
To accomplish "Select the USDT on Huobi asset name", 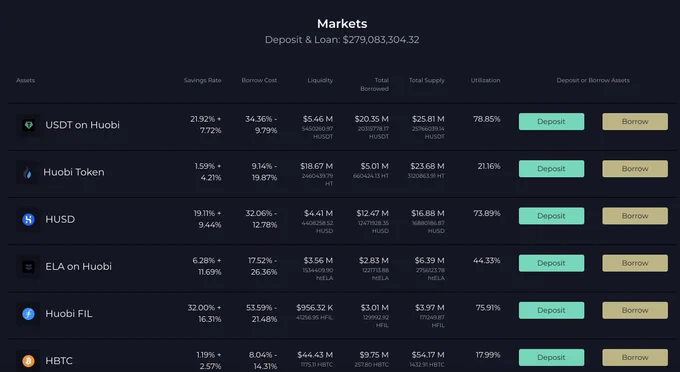I will tap(82, 125).
